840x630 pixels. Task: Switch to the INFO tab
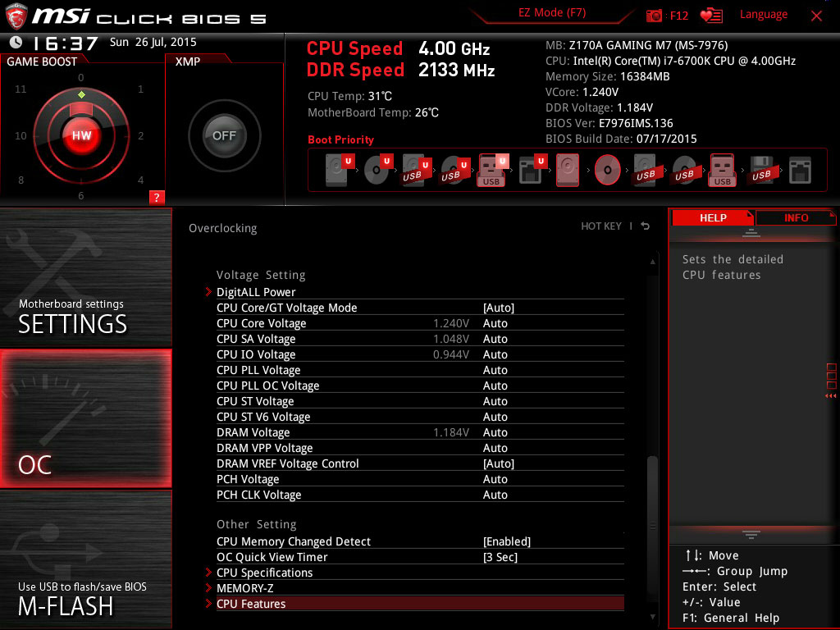[x=796, y=217]
